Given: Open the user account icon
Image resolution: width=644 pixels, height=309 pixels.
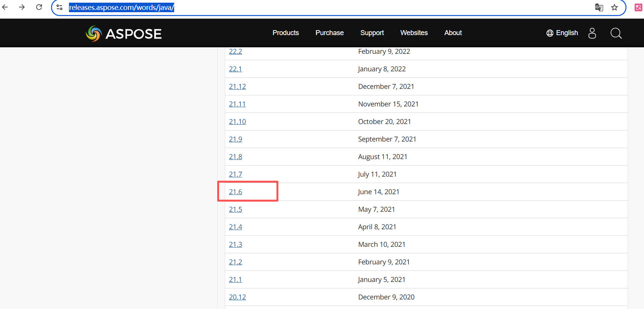Looking at the screenshot, I should tap(592, 33).
